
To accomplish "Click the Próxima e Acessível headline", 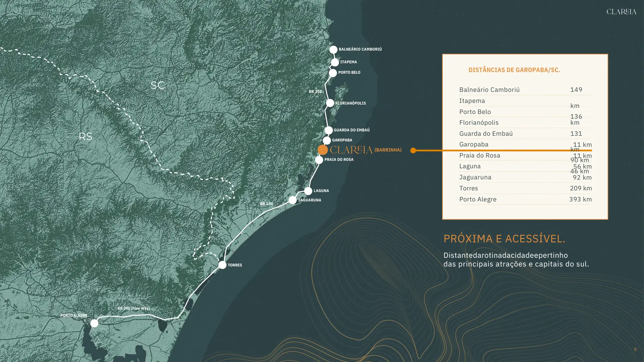I will click(504, 239).
